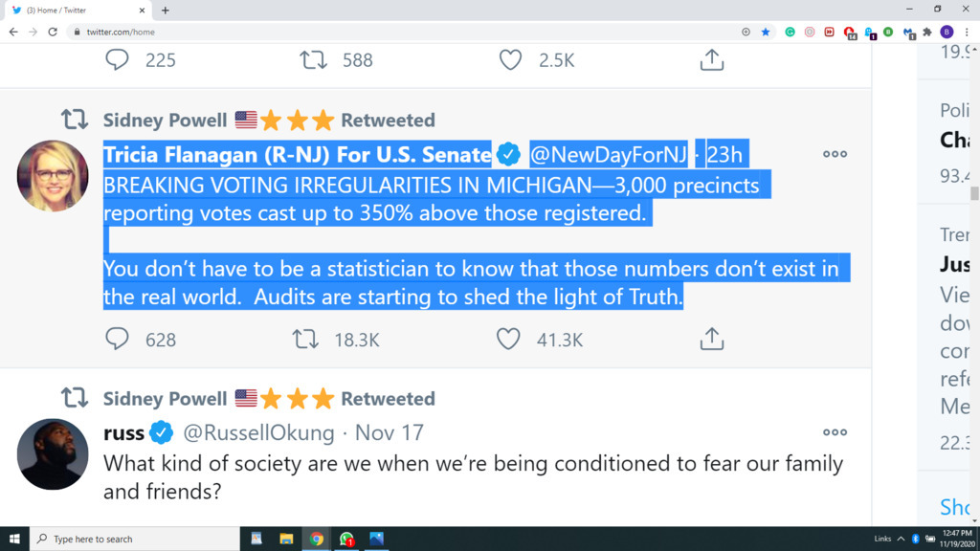Reply to the top tweet with 225 replies
This screenshot has height=551, width=980.
pyautogui.click(x=117, y=60)
